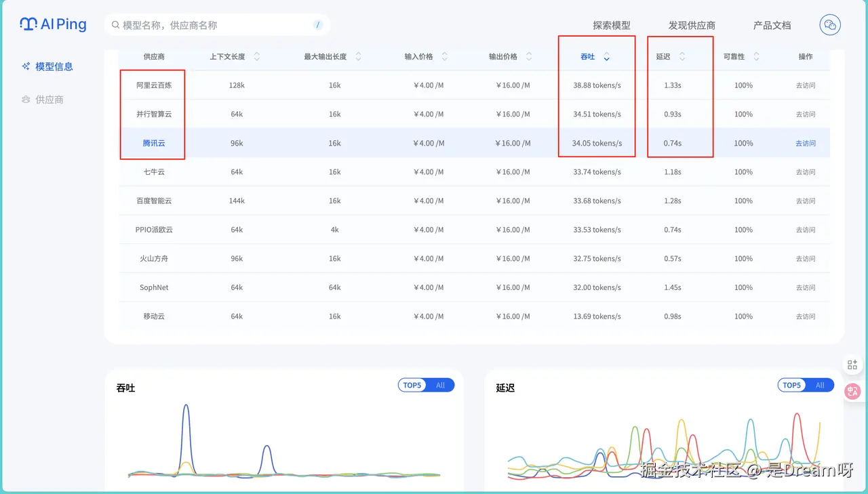Click the 34.51 tokens/s throughput value
This screenshot has width=868, height=494.
pyautogui.click(x=597, y=115)
